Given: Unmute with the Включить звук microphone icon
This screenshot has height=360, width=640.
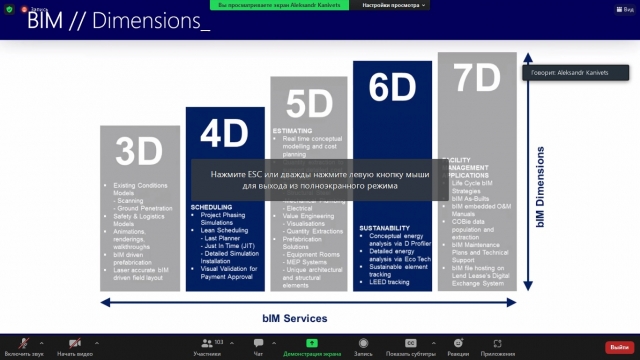Looking at the screenshot, I should (24, 343).
